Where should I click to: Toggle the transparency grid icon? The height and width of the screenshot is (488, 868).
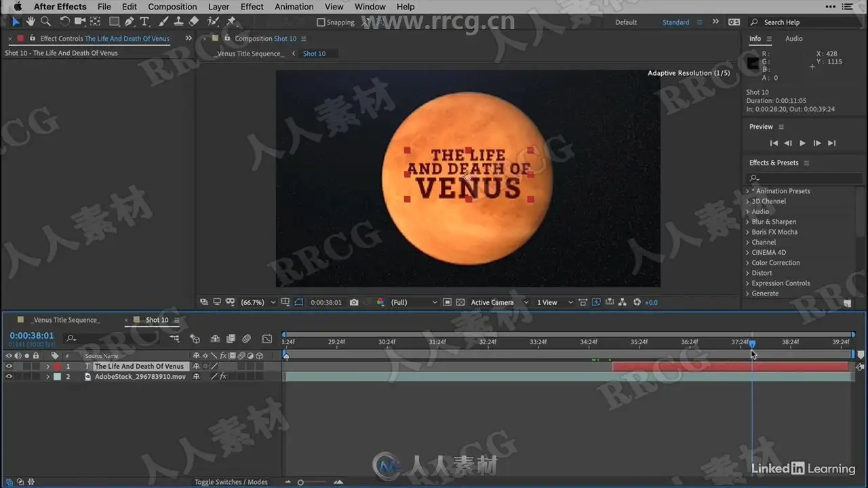coord(460,302)
